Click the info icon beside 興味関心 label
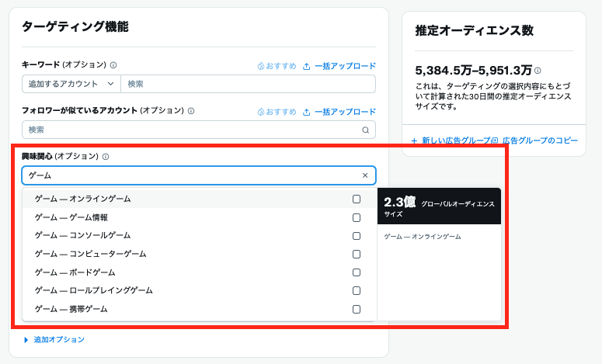This screenshot has width=602, height=364. tap(106, 157)
